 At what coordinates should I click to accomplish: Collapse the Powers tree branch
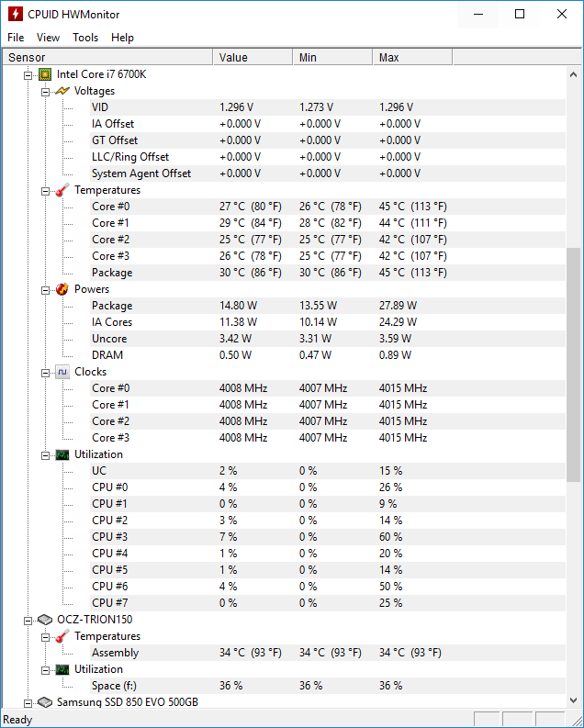46,290
